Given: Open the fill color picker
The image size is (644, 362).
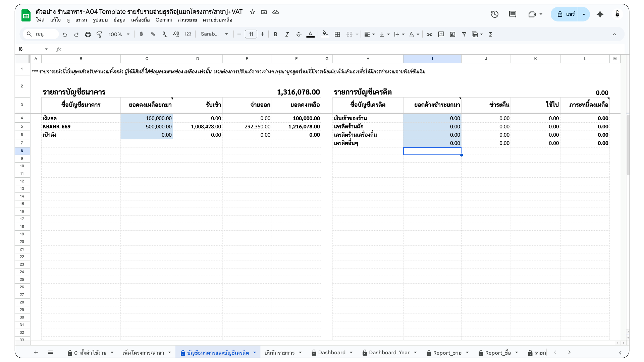Looking at the screenshot, I should (325, 34).
